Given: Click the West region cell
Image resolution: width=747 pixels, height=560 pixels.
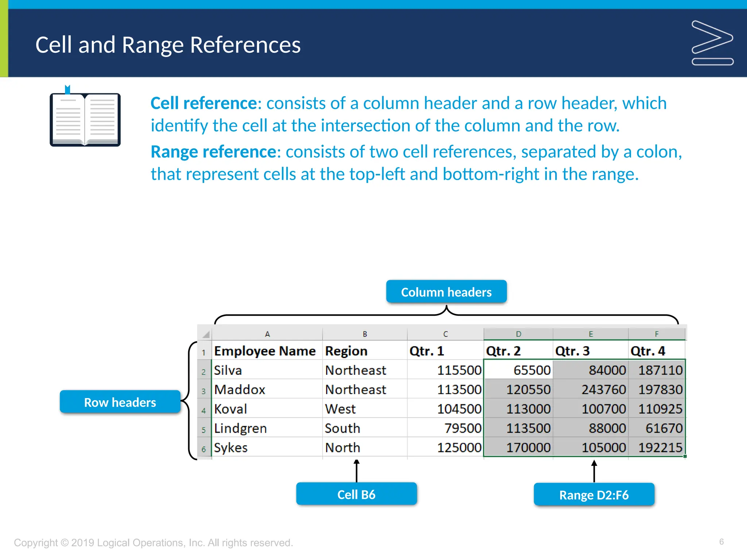Looking at the screenshot, I should click(x=365, y=408).
